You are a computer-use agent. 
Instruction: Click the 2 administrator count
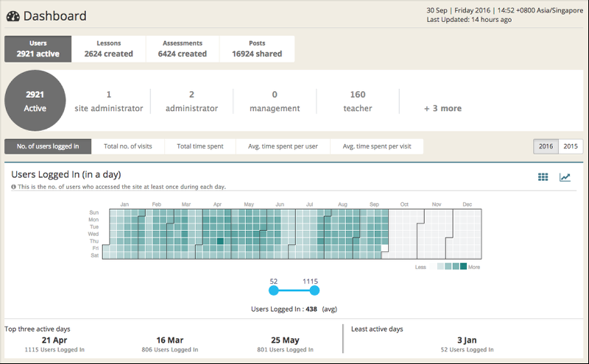click(191, 101)
